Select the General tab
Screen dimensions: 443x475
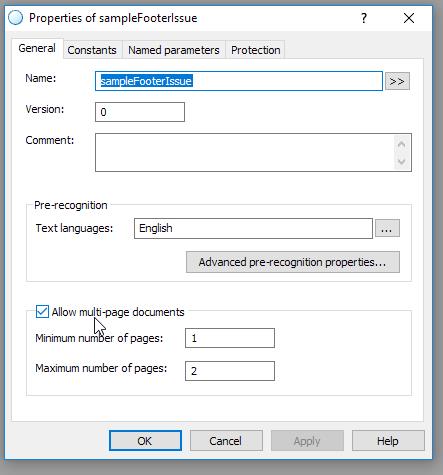pos(37,48)
